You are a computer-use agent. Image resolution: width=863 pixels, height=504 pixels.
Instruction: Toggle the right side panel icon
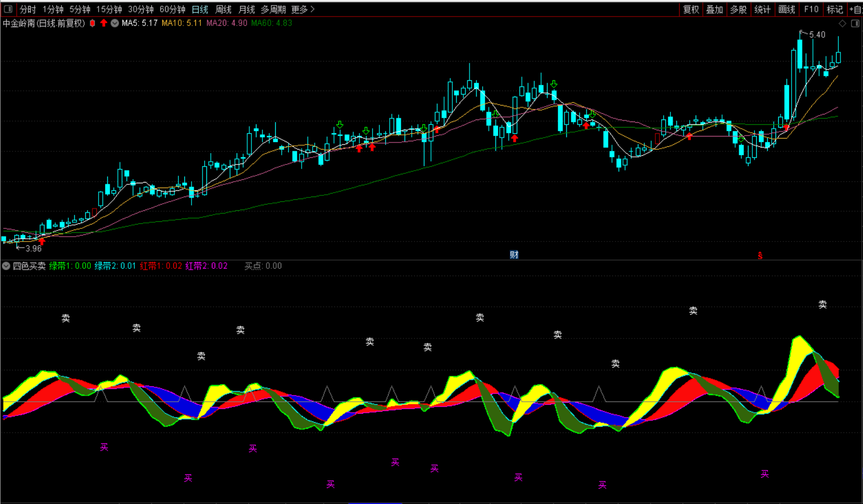coord(855,23)
